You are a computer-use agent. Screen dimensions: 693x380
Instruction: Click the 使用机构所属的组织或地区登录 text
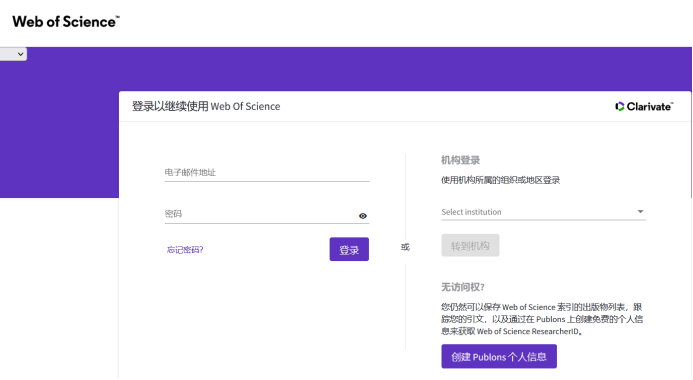click(500, 180)
